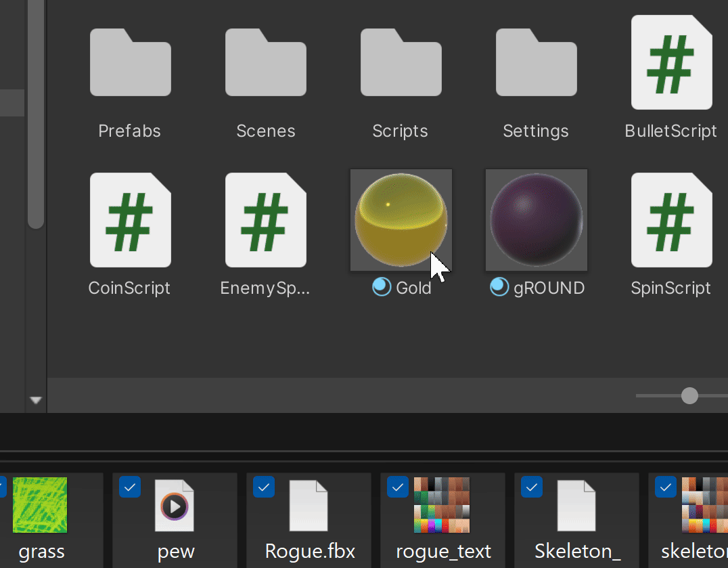Select the SpinScript script icon
The image size is (728, 568).
click(670, 219)
